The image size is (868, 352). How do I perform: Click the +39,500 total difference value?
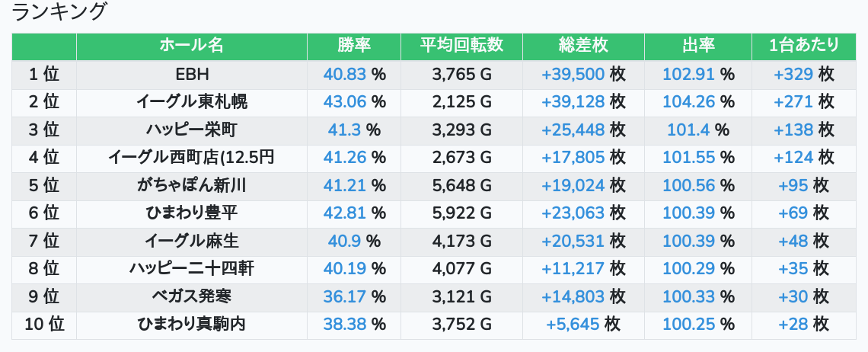[x=573, y=74]
